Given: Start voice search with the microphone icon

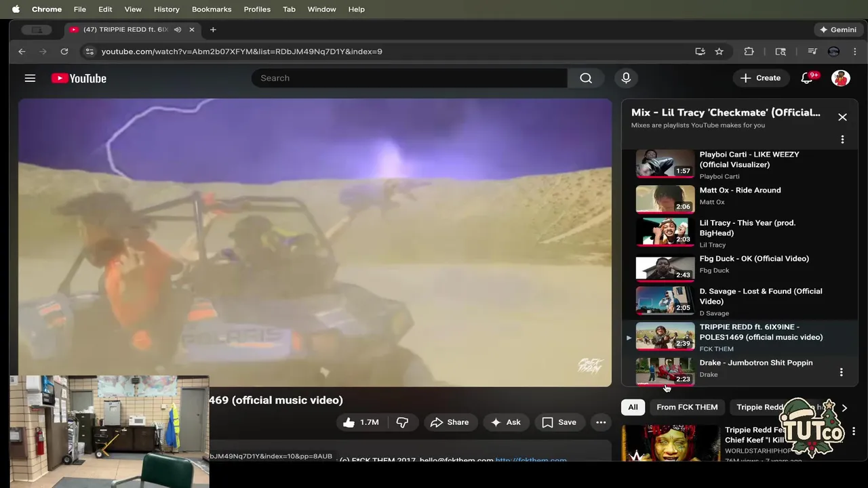Looking at the screenshot, I should tap(626, 78).
